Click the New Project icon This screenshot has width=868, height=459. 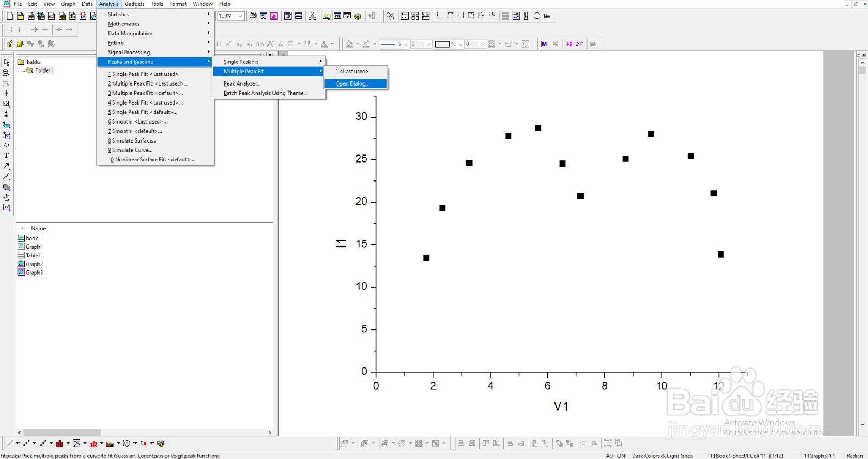[x=10, y=16]
